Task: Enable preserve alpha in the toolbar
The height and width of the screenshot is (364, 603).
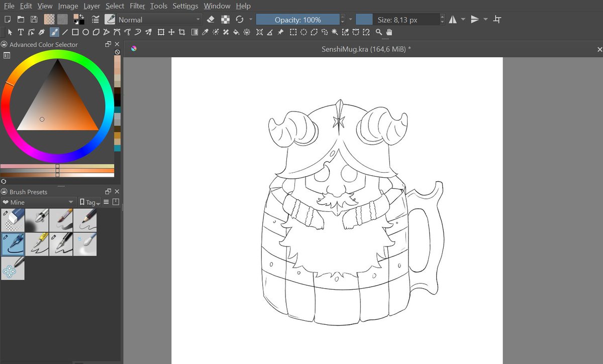Action: tap(225, 19)
